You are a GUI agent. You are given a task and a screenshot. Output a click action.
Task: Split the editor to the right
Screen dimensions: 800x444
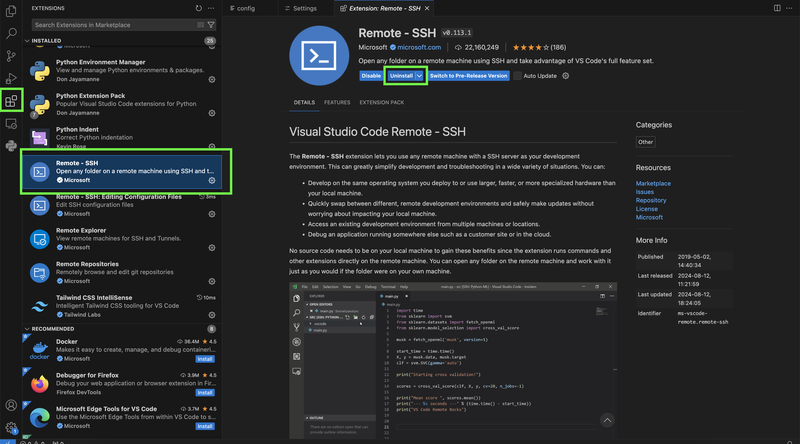(x=777, y=8)
